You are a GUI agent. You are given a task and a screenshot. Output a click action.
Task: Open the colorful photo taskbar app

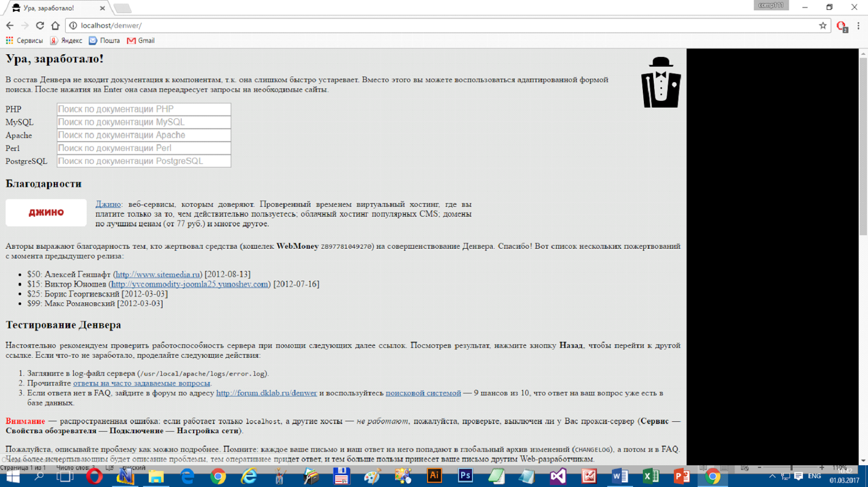click(403, 477)
